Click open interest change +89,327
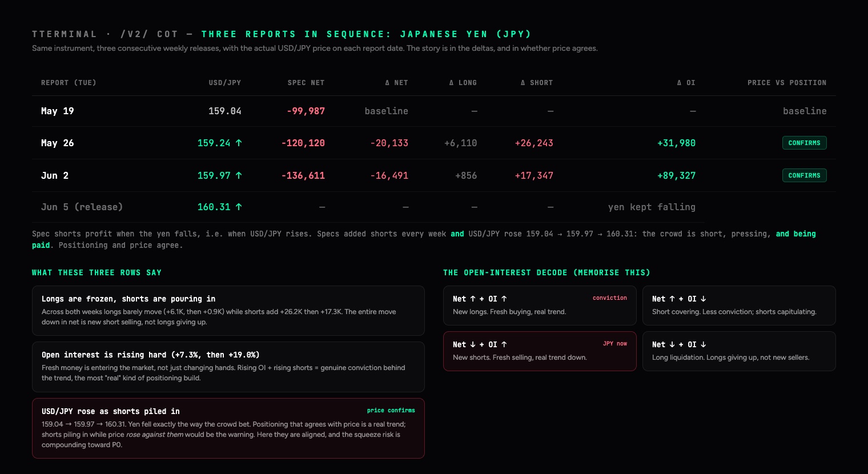The image size is (868, 474). [x=676, y=175]
